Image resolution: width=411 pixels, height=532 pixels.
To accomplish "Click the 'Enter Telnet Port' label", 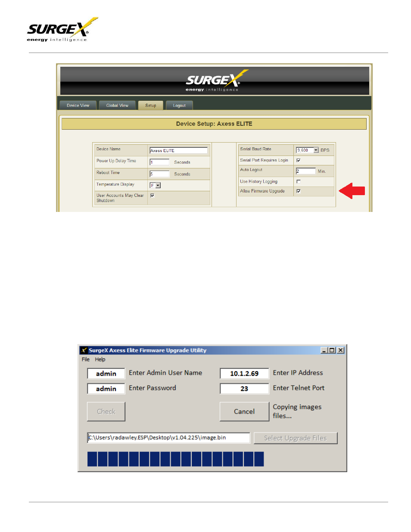I will [299, 388].
